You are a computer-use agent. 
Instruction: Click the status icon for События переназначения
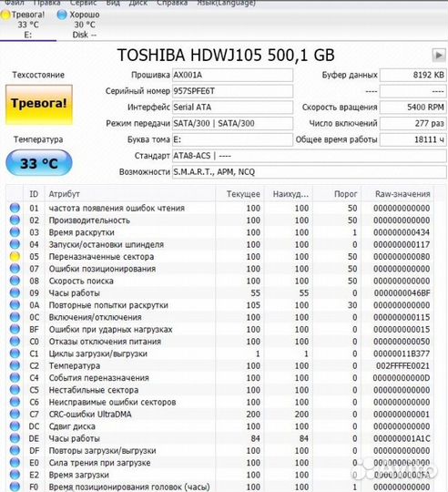15,378
